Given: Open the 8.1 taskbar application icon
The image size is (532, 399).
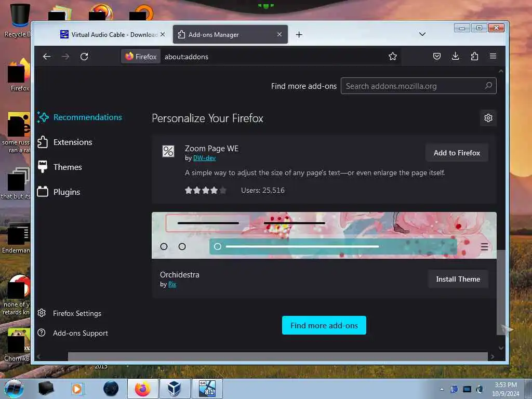Looking at the screenshot, I should coord(207,389).
